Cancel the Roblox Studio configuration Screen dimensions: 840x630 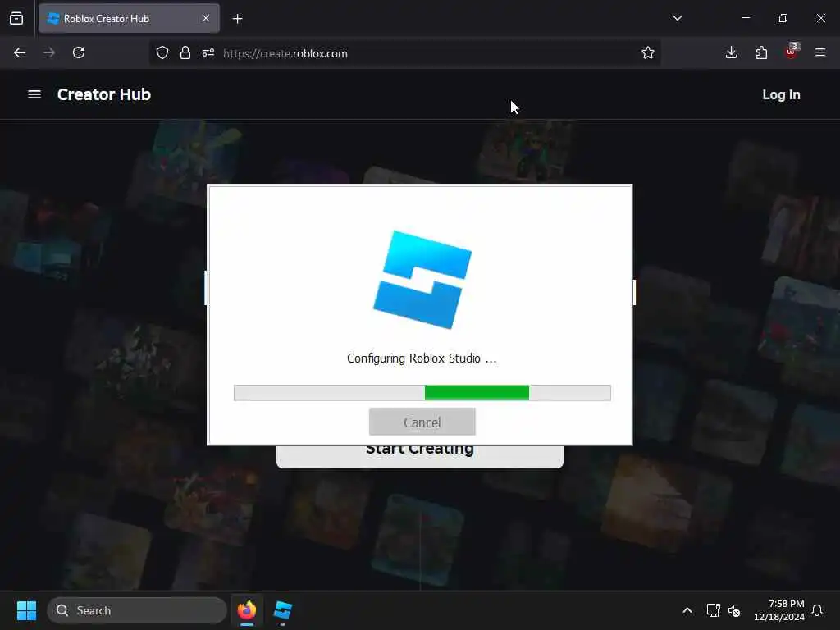(422, 422)
